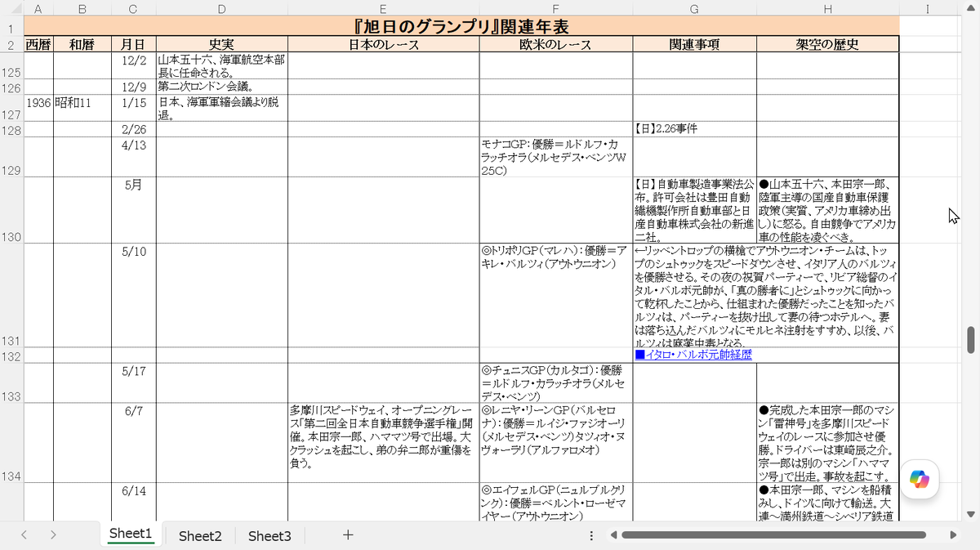This screenshot has width=980, height=550.
Task: Switch to Sheet1 tab
Action: point(131,534)
